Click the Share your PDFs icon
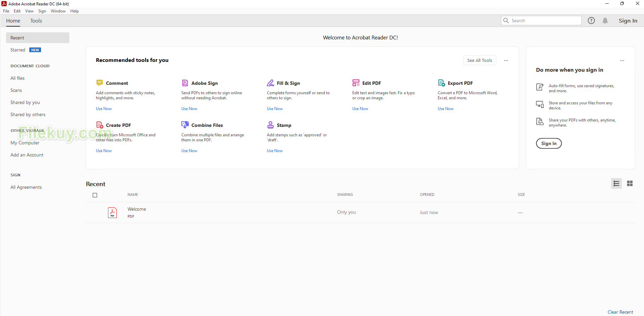Viewport: 644px width, 316px height. 540,121
